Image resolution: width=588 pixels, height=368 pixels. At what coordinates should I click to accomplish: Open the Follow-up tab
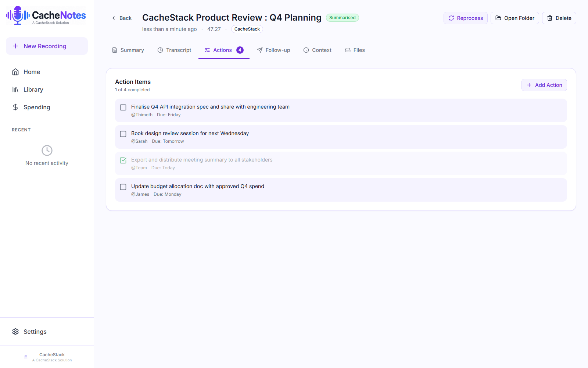[273, 50]
